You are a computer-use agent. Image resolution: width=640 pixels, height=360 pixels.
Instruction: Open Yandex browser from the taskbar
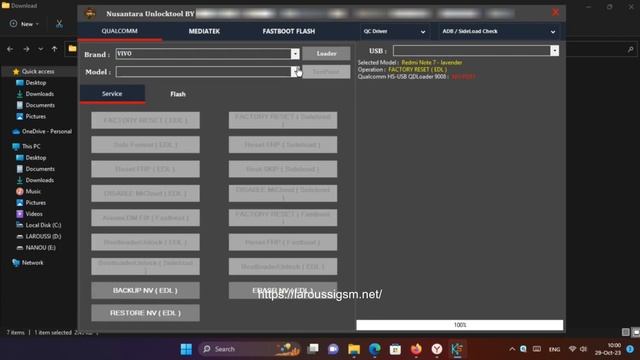tap(437, 349)
